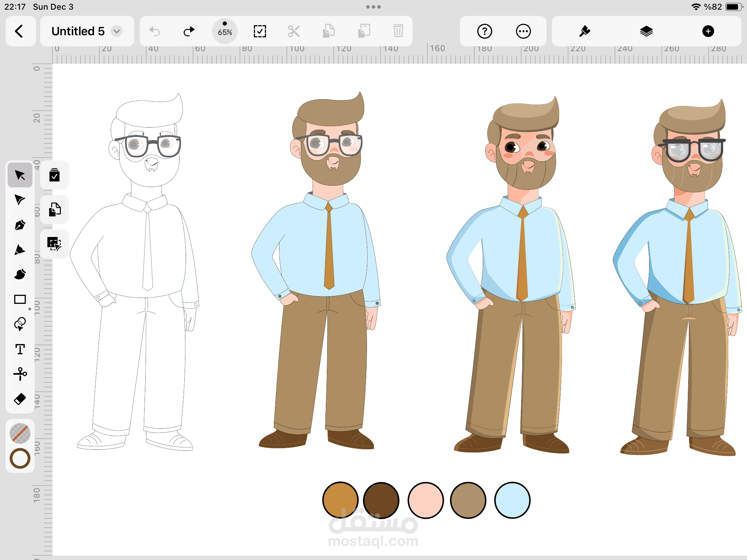Tap the three-dot multitasking indicator at top
The width and height of the screenshot is (747, 560).
[373, 7]
